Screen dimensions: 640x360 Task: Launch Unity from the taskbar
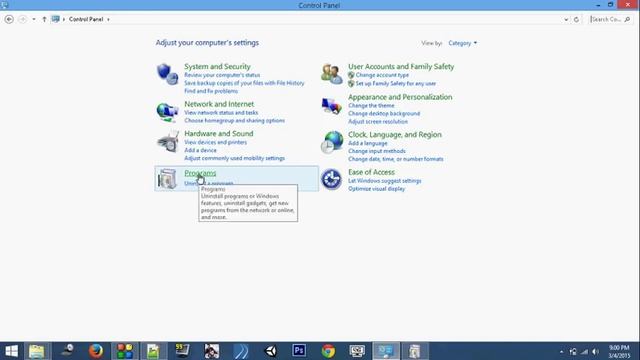pos(271,351)
